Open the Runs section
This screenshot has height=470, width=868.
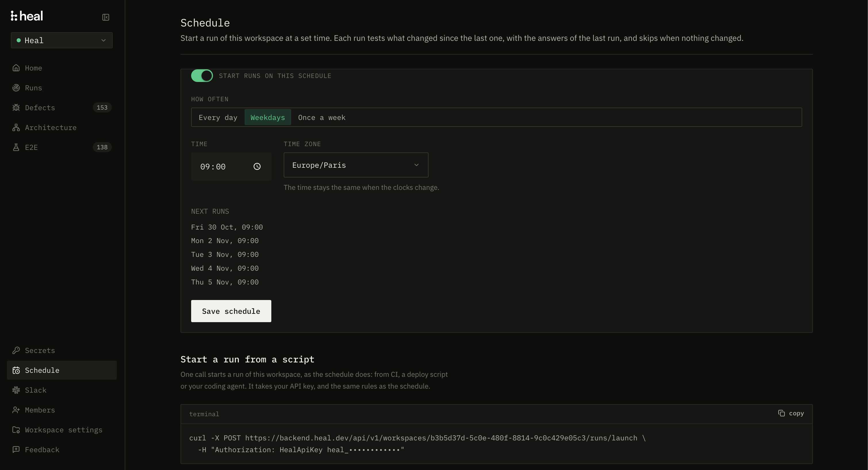[62, 88]
